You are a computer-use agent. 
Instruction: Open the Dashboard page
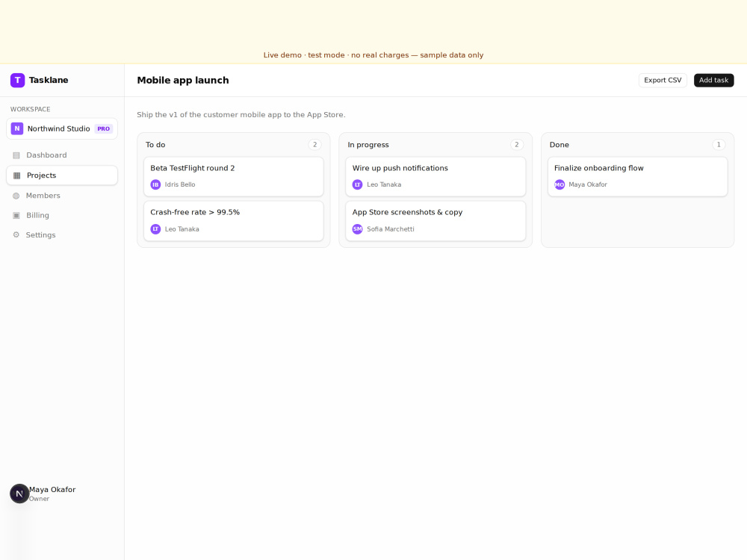(x=62, y=155)
